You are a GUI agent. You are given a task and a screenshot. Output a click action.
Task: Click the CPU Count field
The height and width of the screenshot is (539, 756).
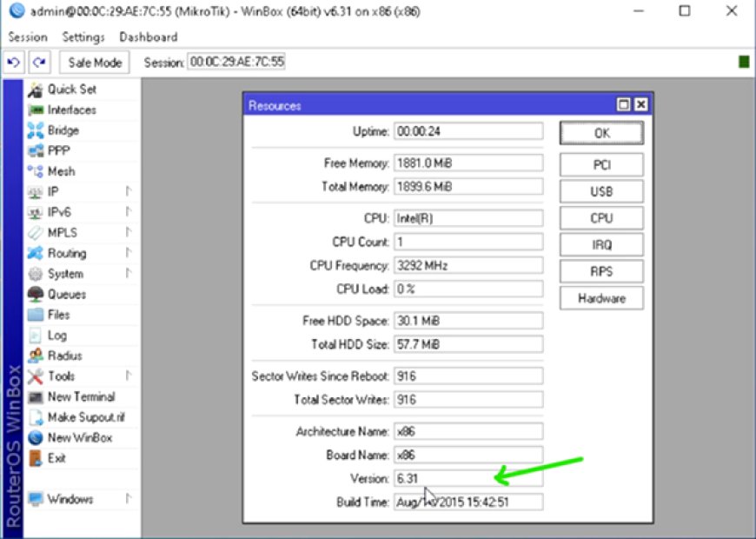468,242
